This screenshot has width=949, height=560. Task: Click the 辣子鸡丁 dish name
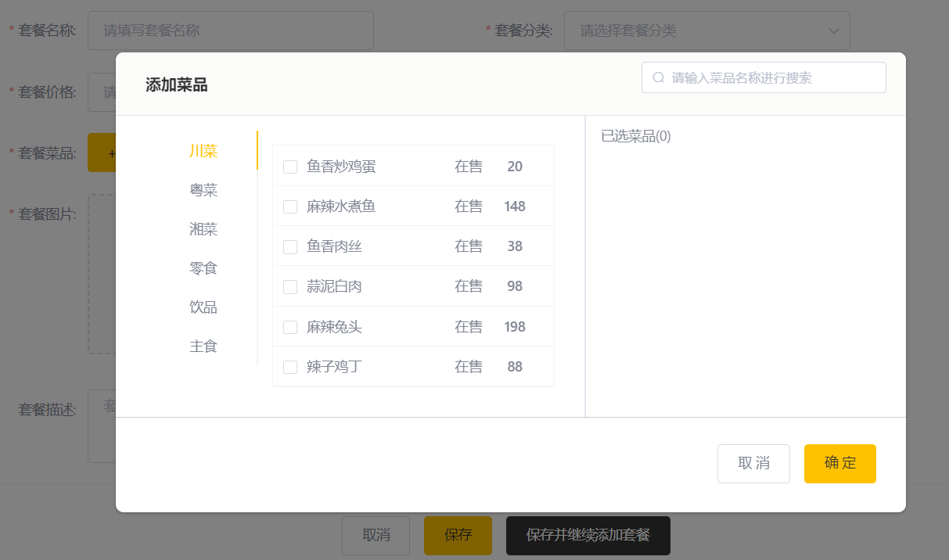point(334,367)
